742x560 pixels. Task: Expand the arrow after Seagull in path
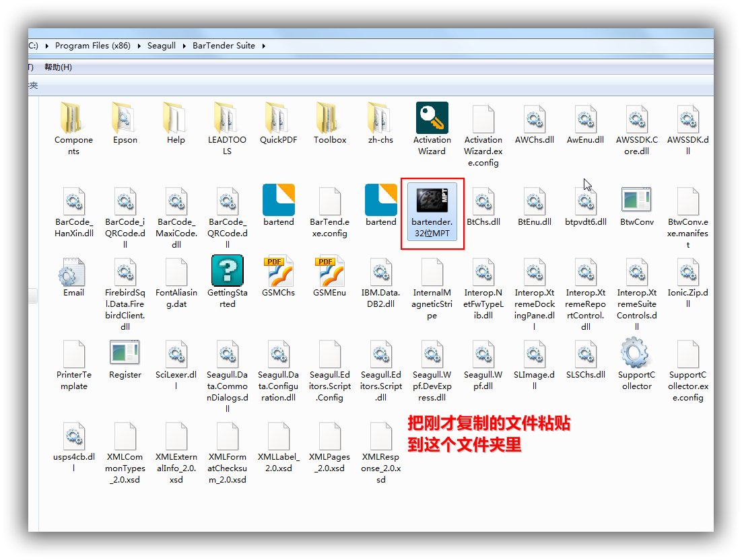click(184, 46)
